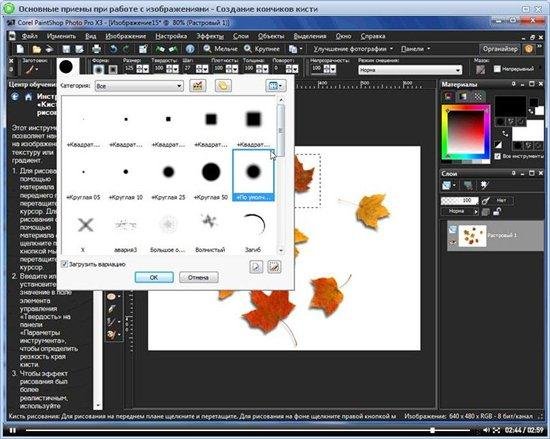Open the Справка menu
Viewport: 550px width, 439px height.
pos(373,36)
